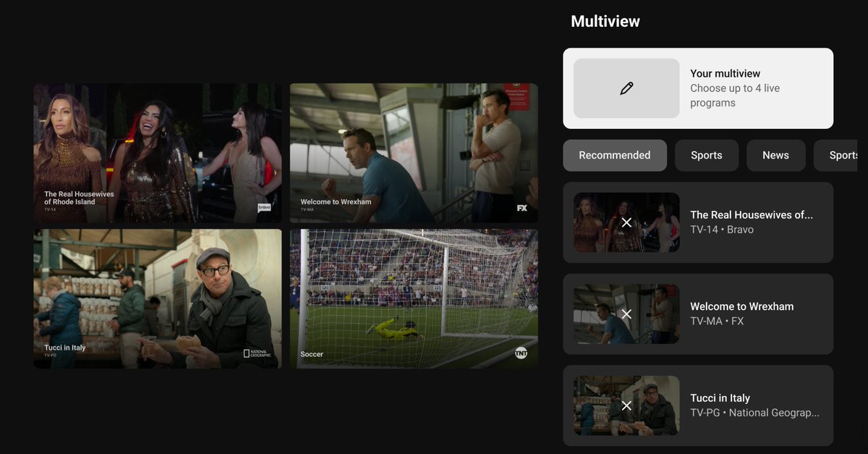Click the 'Tucci in Italy' caption on the video tile
The height and width of the screenshot is (454, 868).
click(x=64, y=348)
